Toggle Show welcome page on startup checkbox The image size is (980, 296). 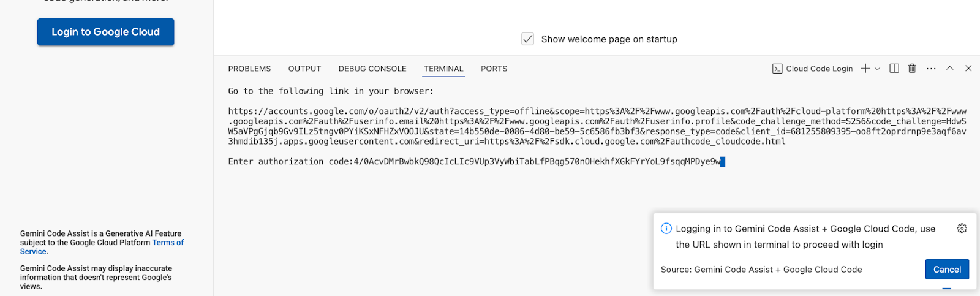527,39
